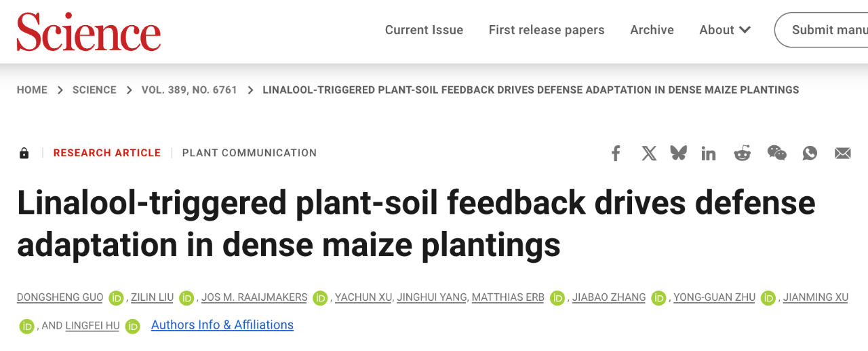Viewport: 868px width, 351px height.
Task: Click the Submit manuscript button
Action: (822, 30)
